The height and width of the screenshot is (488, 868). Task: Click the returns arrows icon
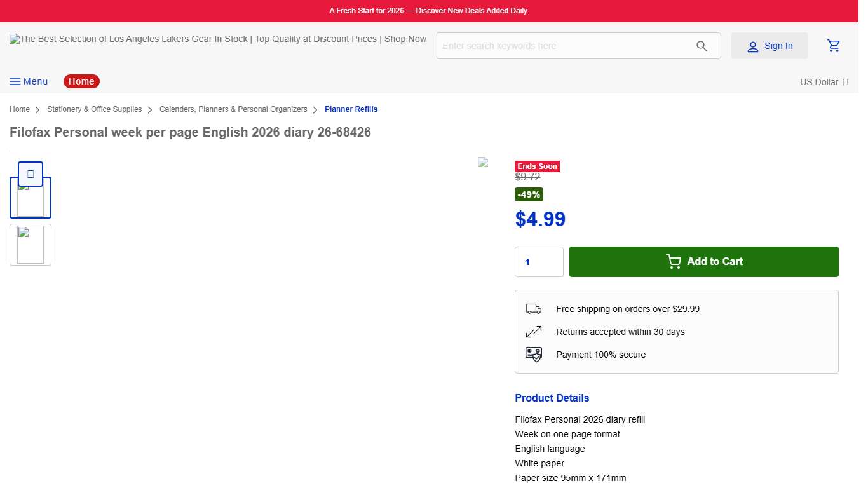coord(533,332)
